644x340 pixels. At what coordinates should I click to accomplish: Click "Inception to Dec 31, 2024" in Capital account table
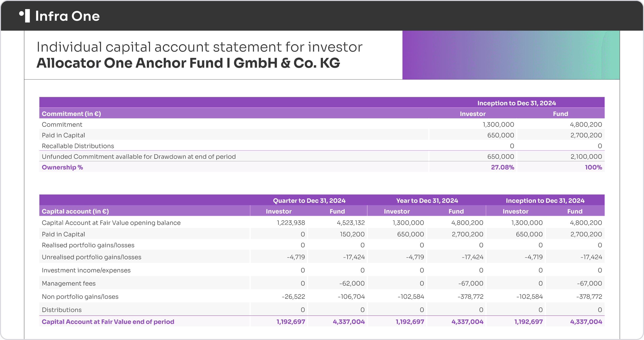pos(545,201)
